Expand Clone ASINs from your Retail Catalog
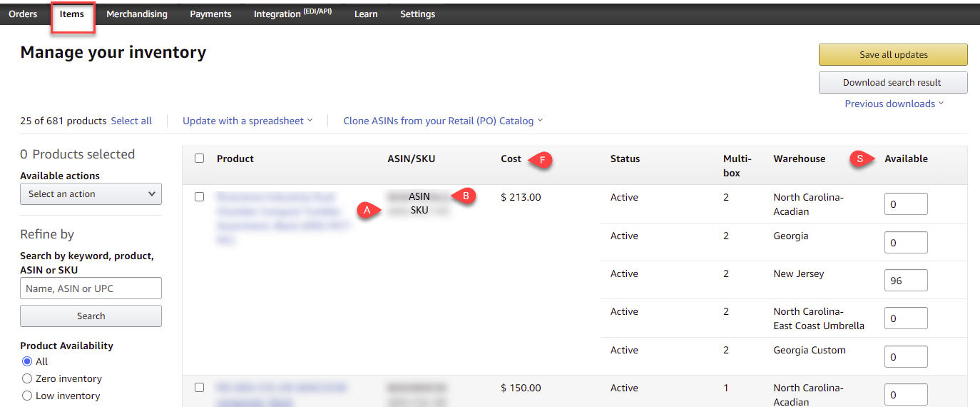 (x=442, y=121)
